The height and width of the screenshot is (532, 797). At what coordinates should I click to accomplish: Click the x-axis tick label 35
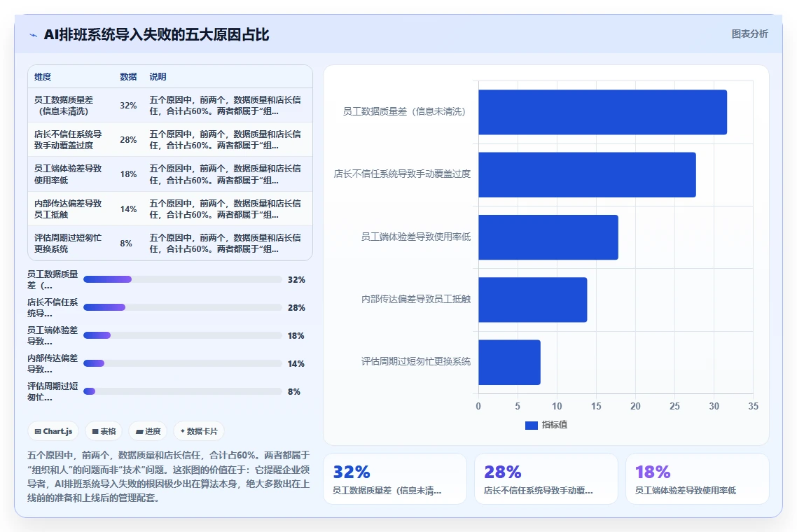point(753,407)
